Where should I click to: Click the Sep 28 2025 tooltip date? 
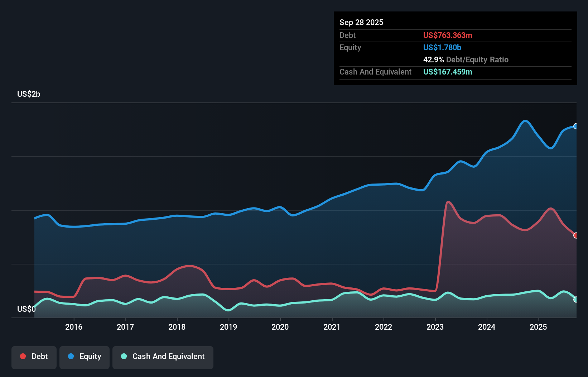coord(361,22)
